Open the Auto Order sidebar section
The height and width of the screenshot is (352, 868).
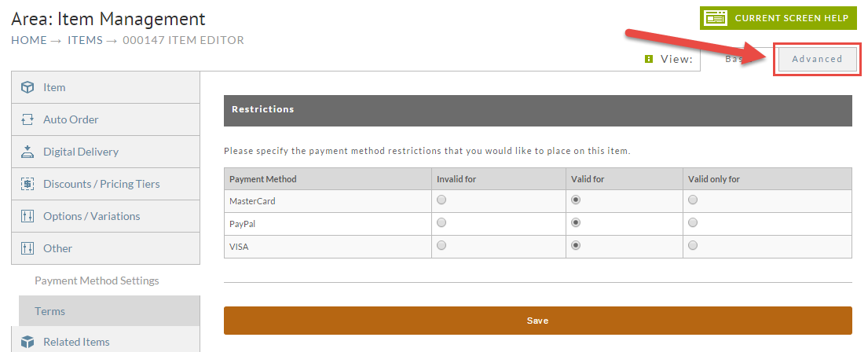pyautogui.click(x=105, y=119)
